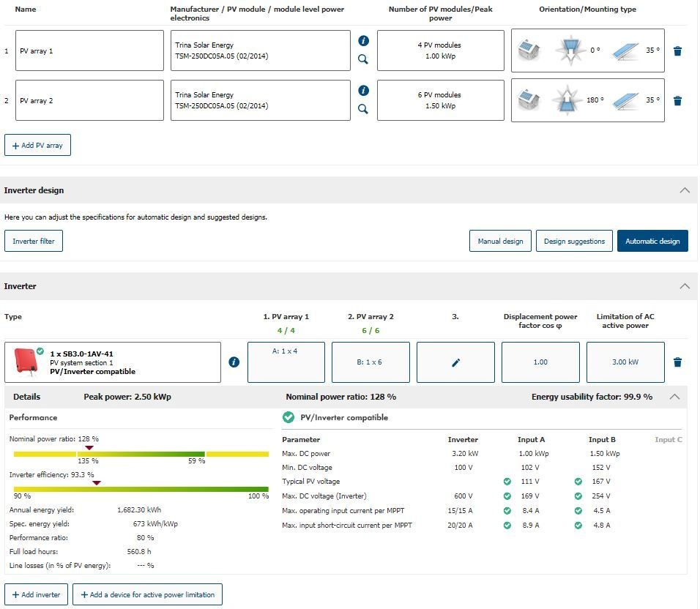Image resolution: width=700 pixels, height=609 pixels.
Task: Open PV array 2 orientation settings box
Action: coord(587,100)
